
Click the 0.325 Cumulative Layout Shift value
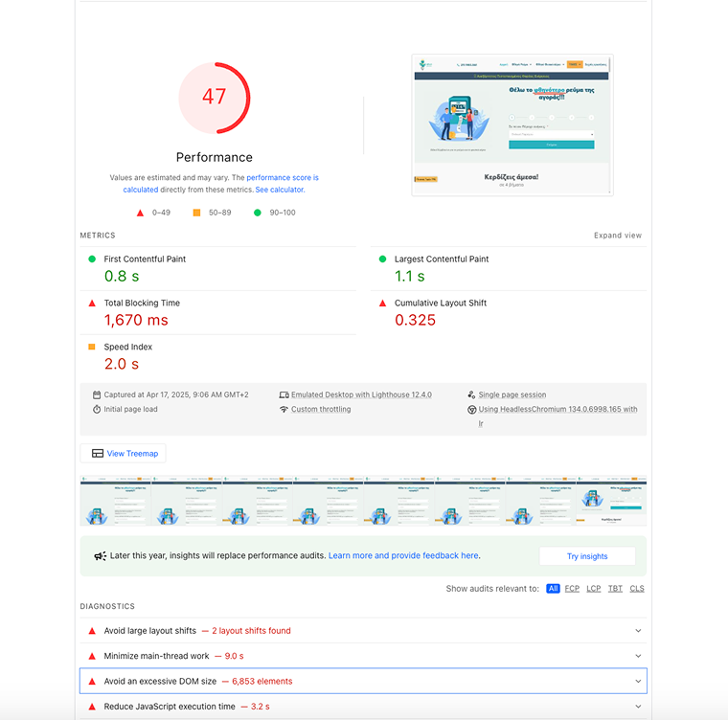[415, 320]
